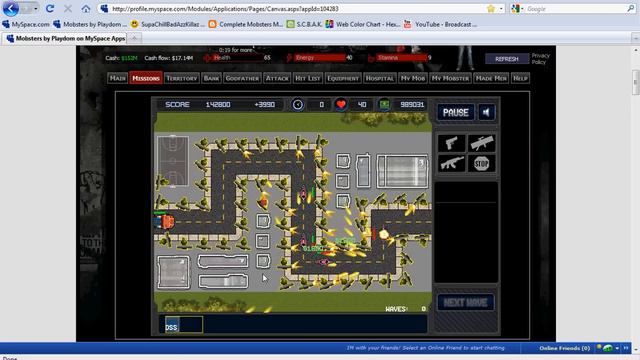Open the Made Men tab

491,78
